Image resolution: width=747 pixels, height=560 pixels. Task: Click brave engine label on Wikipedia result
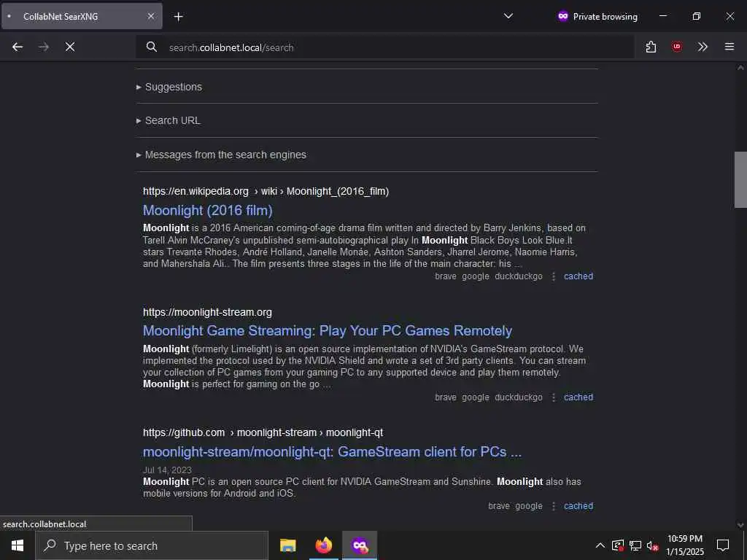coord(446,276)
